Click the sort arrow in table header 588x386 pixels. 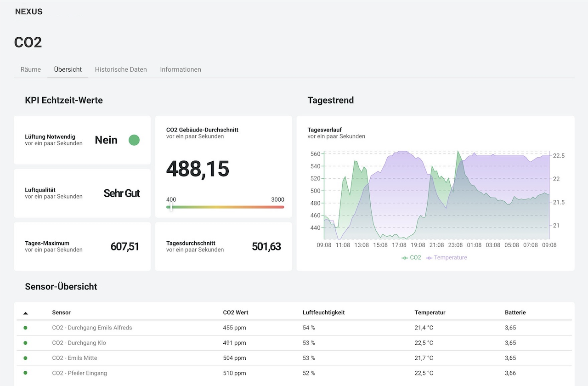[25, 313]
